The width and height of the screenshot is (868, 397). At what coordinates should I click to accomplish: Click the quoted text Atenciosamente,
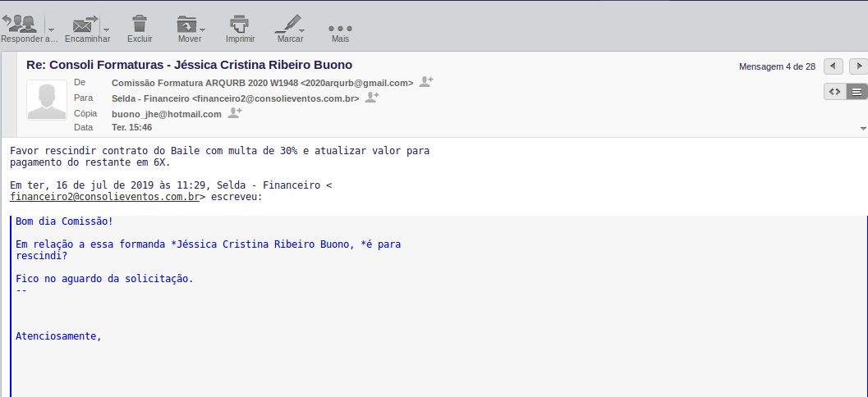click(x=58, y=336)
